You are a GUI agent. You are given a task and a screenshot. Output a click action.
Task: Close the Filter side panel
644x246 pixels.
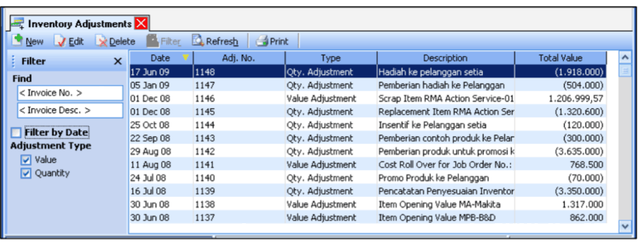tap(118, 61)
